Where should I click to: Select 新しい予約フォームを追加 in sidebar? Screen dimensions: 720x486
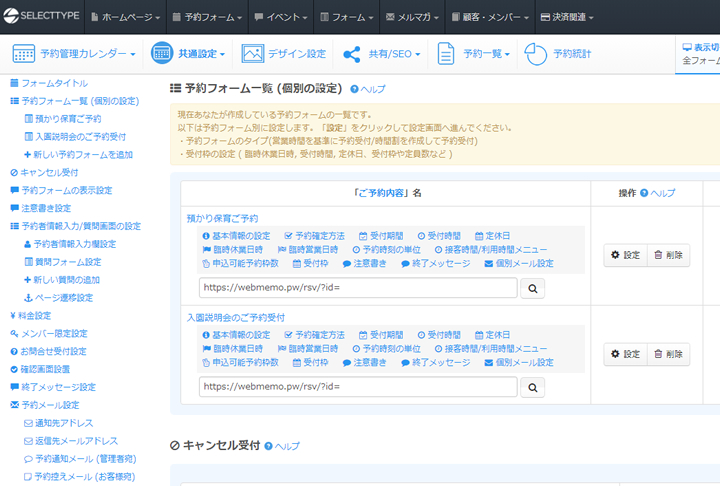(78, 154)
